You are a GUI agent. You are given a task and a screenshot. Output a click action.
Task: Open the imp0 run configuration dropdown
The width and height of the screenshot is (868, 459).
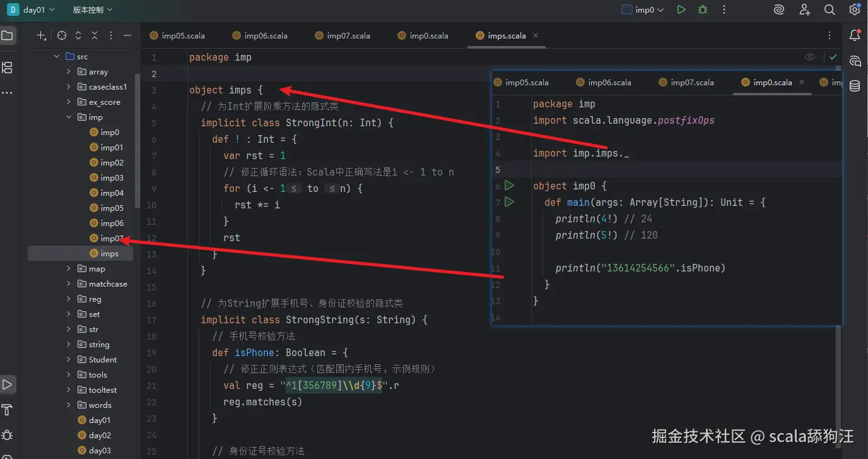[x=643, y=9]
